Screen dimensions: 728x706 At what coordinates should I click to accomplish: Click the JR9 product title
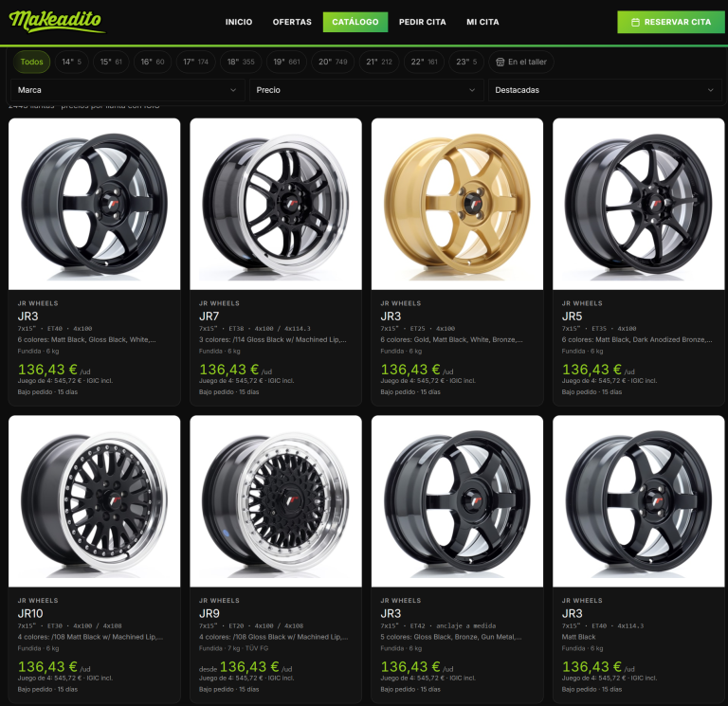(209, 614)
